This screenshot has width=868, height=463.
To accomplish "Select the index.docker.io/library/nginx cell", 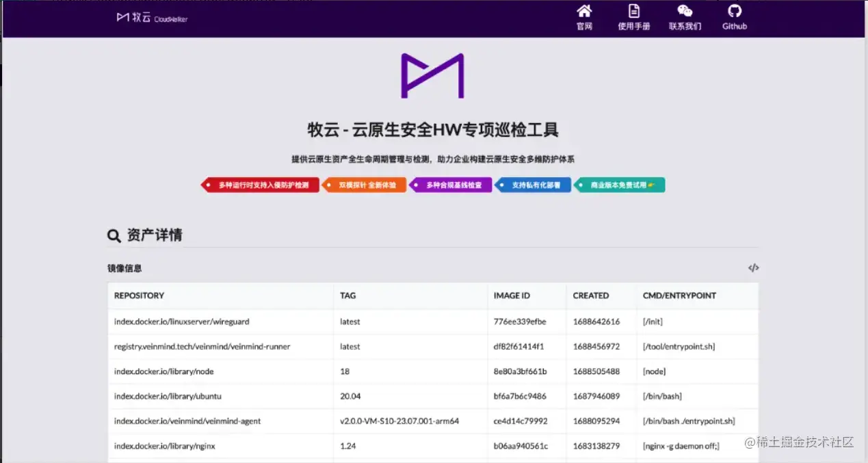I will [220, 446].
